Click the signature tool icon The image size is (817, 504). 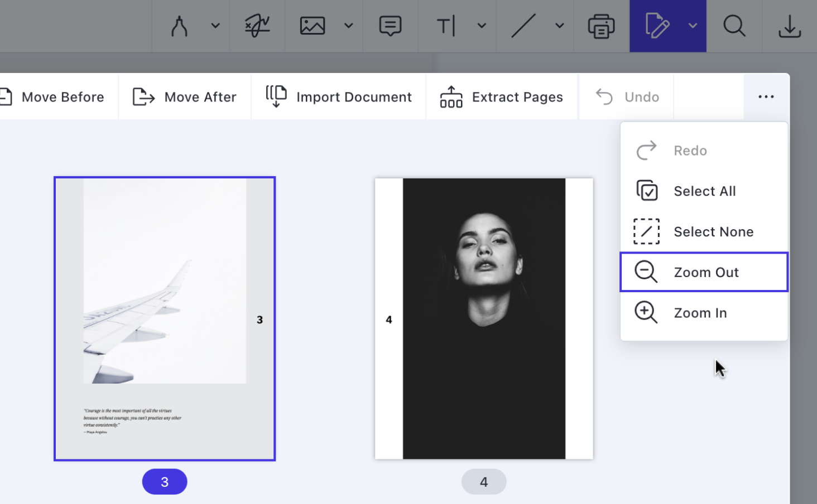(257, 26)
